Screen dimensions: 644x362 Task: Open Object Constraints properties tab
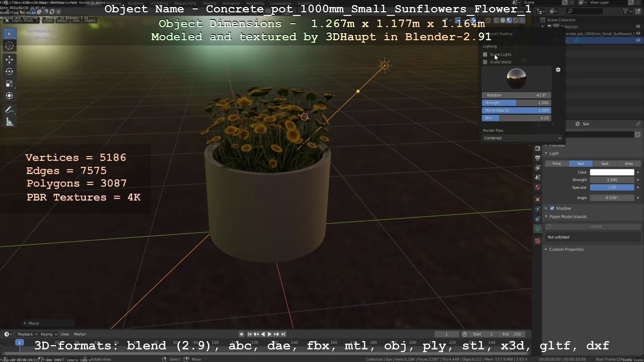coord(537,219)
